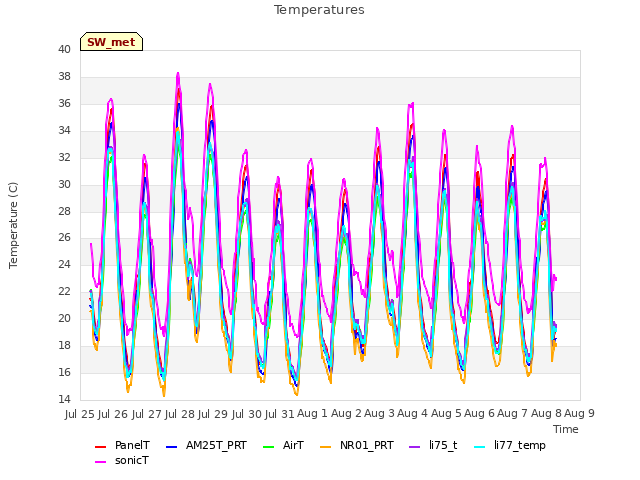Click the 14 y-axis tick label
This screenshot has width=640, height=480.
[64, 399]
